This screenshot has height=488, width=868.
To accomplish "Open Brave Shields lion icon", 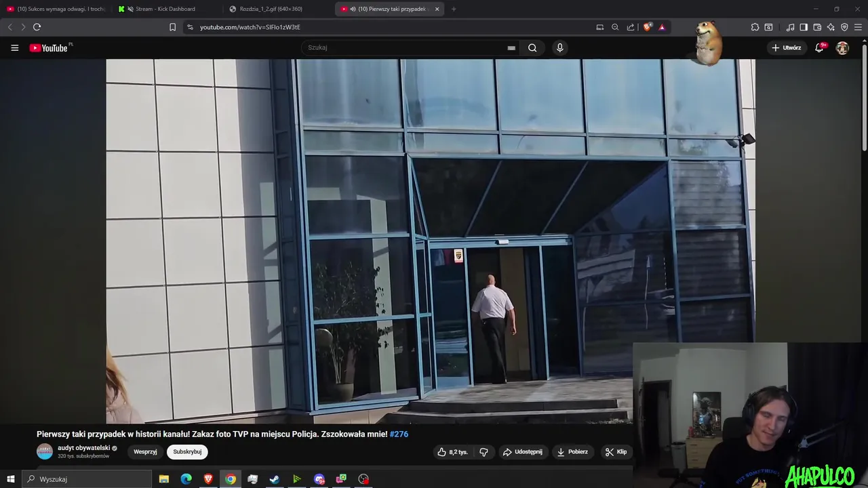I will [x=647, y=27].
